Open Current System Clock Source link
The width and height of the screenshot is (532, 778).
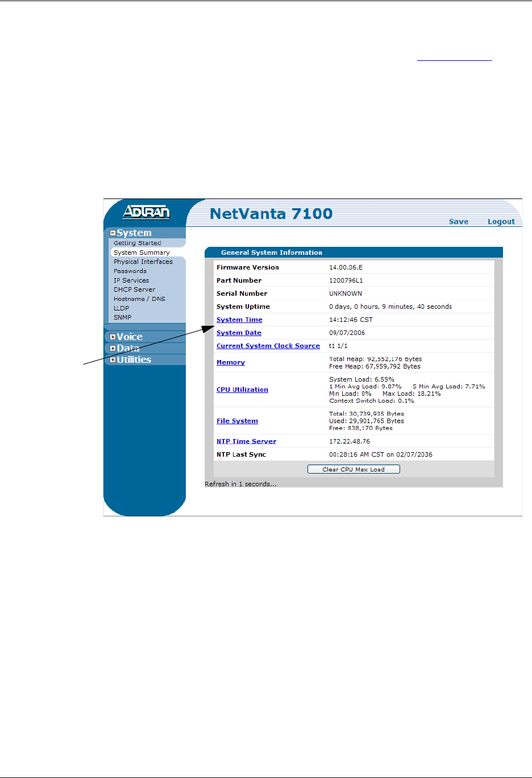pos(268,346)
